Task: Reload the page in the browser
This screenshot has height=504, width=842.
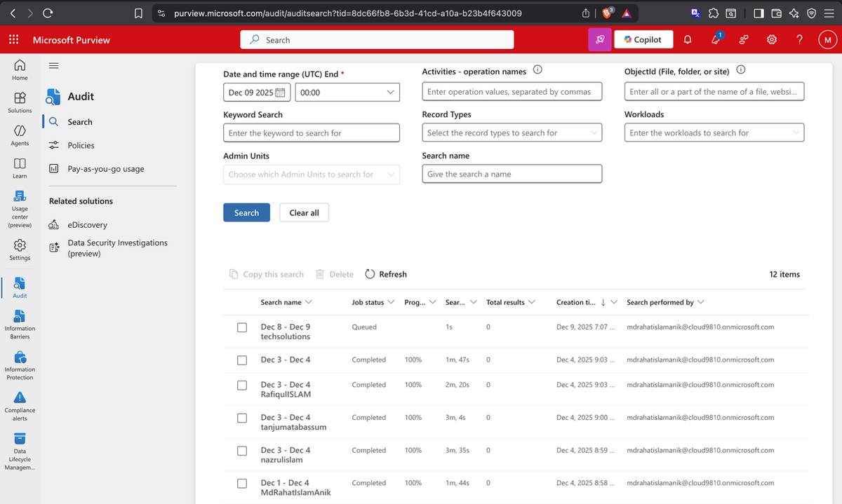Action: pyautogui.click(x=48, y=13)
